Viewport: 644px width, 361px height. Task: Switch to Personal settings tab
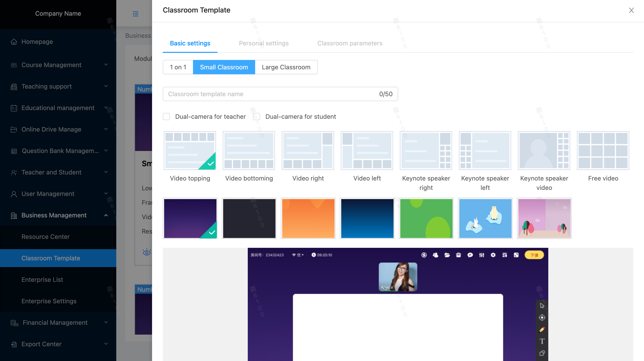pyautogui.click(x=263, y=43)
